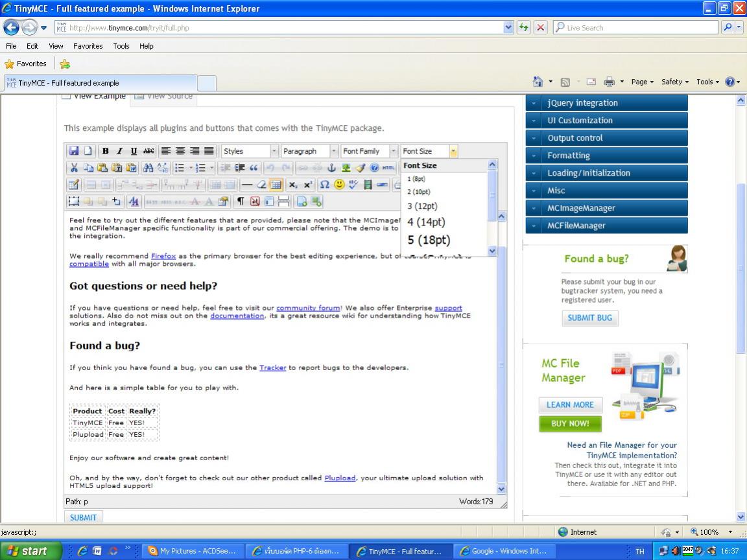Click the SUBMIT BUG button
The height and width of the screenshot is (560, 747).
pyautogui.click(x=590, y=318)
